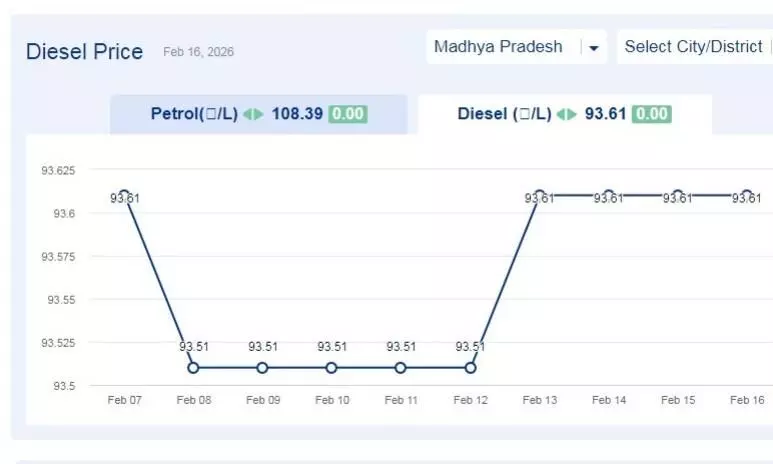The height and width of the screenshot is (464, 773).
Task: Click the Feb 12 data point at 93.51
Action: [470, 368]
